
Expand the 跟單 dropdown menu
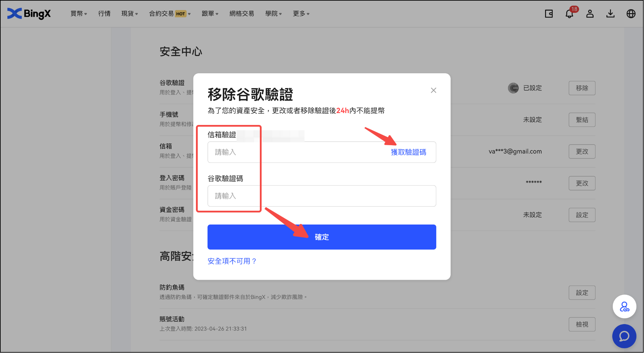(210, 13)
